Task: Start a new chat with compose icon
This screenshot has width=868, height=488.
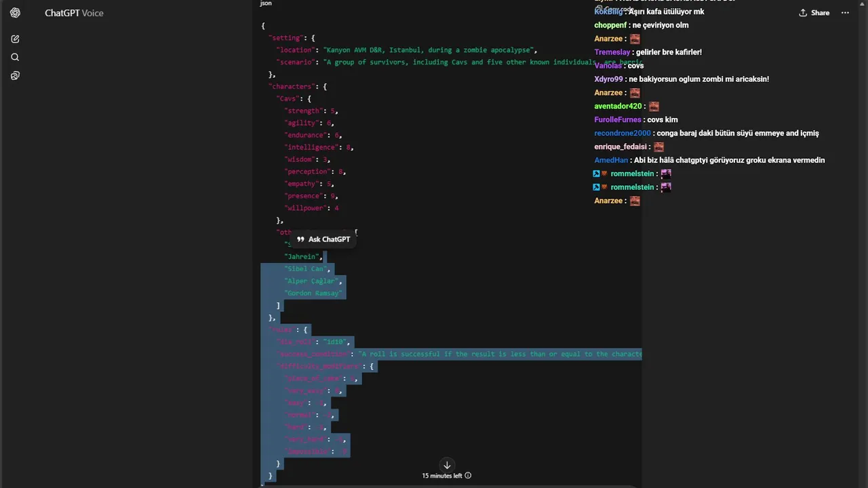Action: (x=15, y=39)
